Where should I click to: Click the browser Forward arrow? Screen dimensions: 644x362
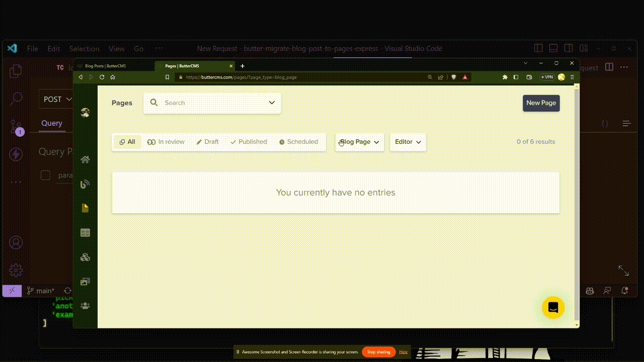coord(91,77)
